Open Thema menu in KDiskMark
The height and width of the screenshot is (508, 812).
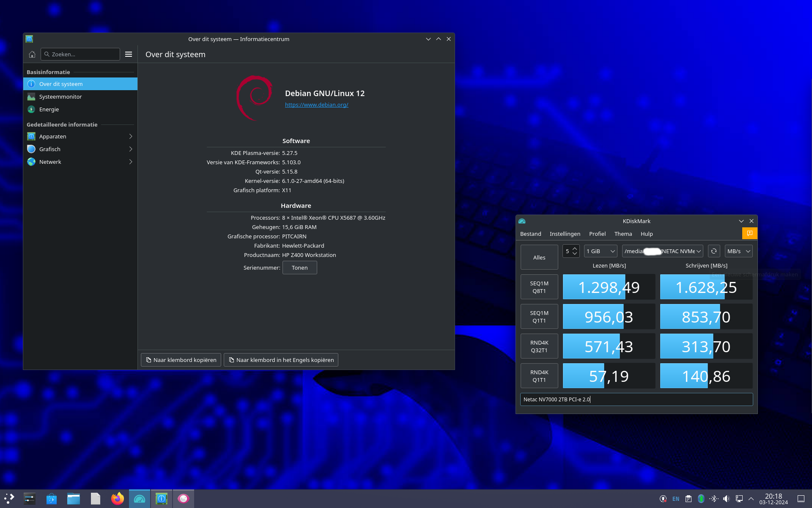tap(623, 234)
